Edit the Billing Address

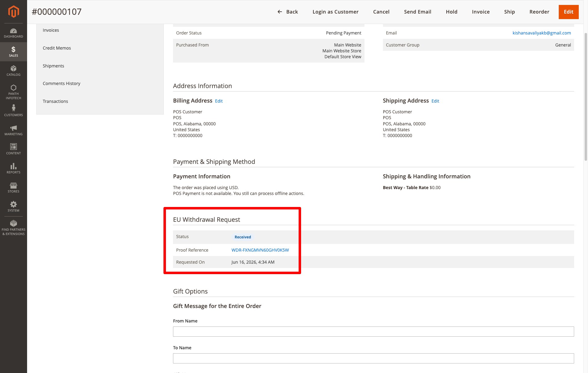pos(219,101)
